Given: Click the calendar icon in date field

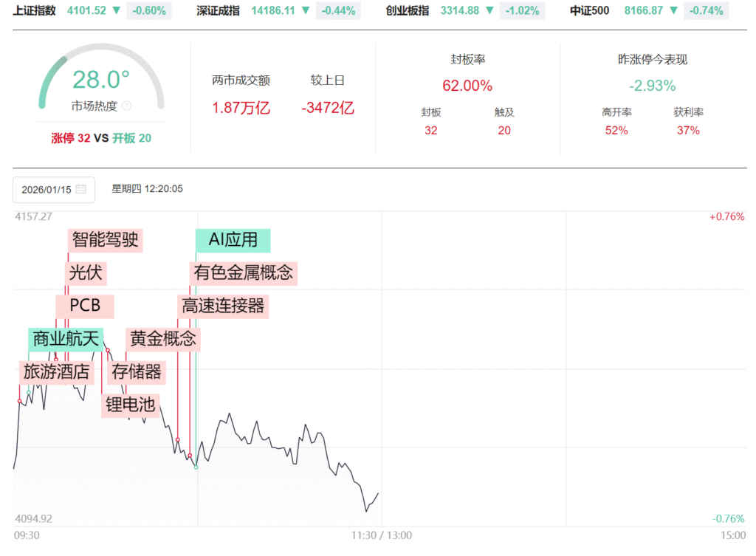Looking at the screenshot, I should [81, 190].
